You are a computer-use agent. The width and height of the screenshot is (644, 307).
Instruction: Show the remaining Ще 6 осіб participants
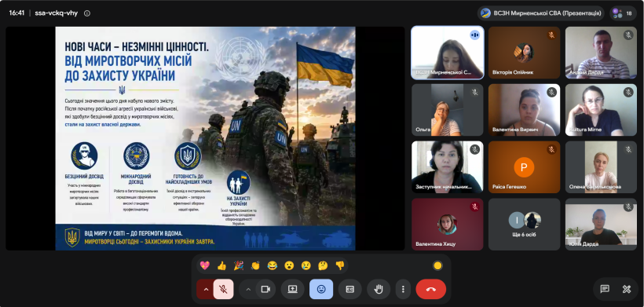(x=524, y=225)
